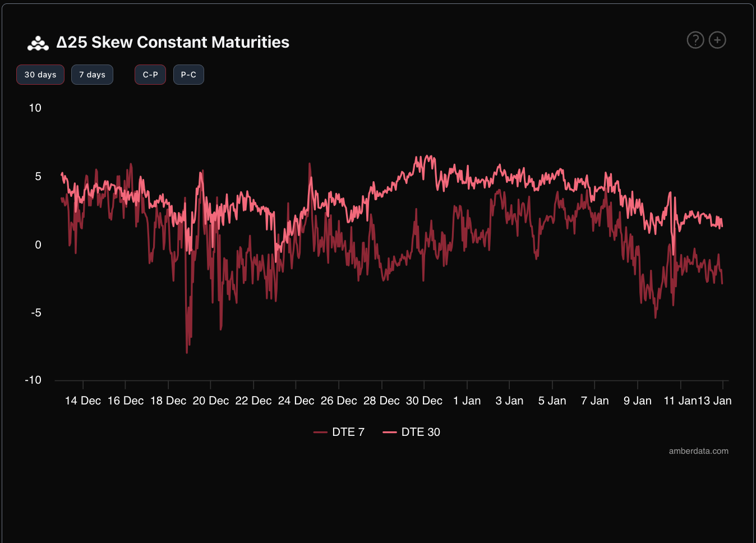Click the y-axis value -10

tap(33, 380)
